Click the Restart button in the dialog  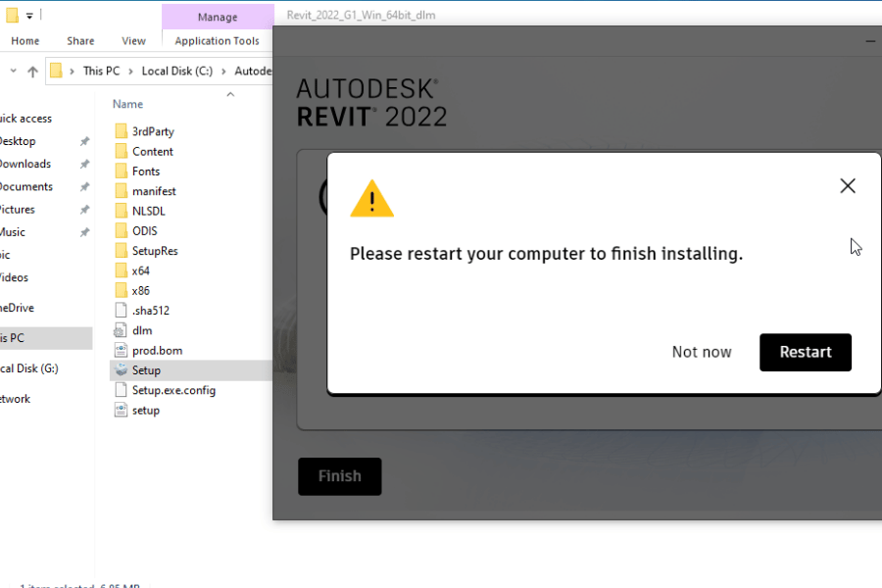coord(805,352)
